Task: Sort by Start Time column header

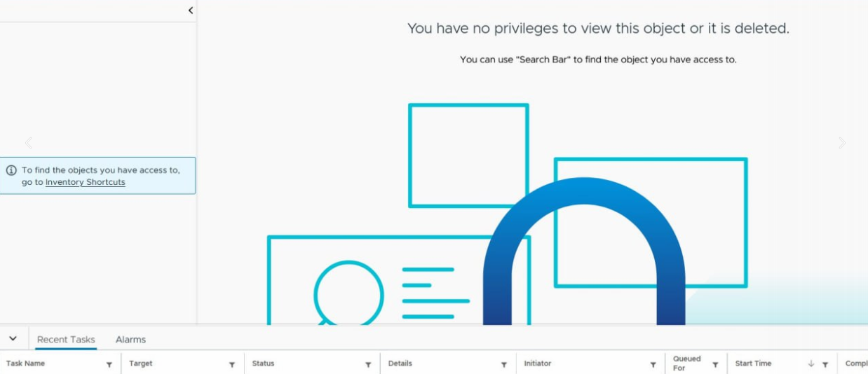Action: pos(754,363)
